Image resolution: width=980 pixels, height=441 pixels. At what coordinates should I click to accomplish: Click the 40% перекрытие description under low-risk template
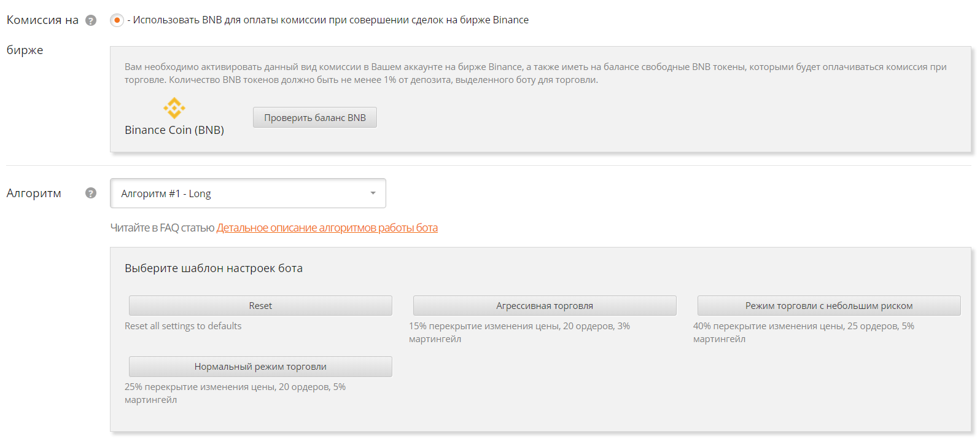pyautogui.click(x=803, y=332)
